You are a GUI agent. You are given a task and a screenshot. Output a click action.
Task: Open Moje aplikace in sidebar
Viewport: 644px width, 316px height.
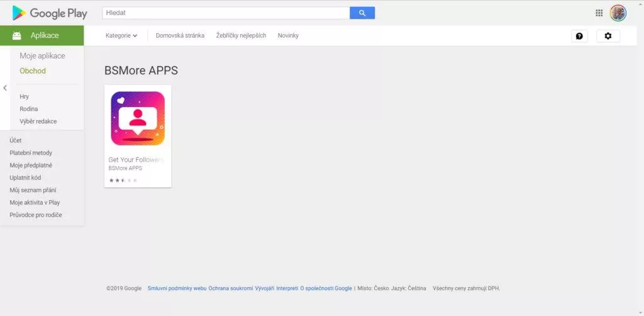[x=42, y=56]
